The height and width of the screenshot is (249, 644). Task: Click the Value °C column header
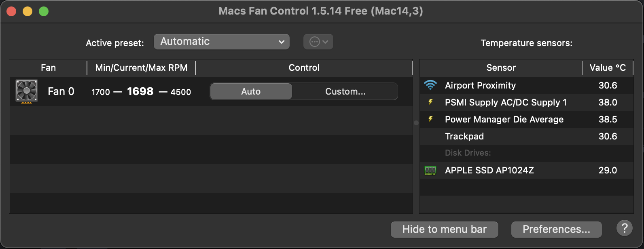[608, 68]
